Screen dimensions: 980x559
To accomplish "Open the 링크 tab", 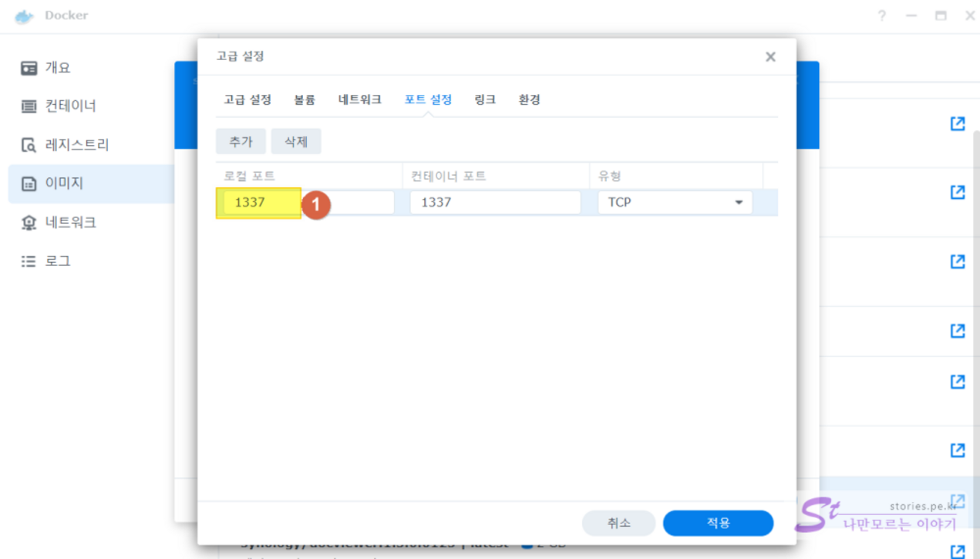I will [485, 99].
